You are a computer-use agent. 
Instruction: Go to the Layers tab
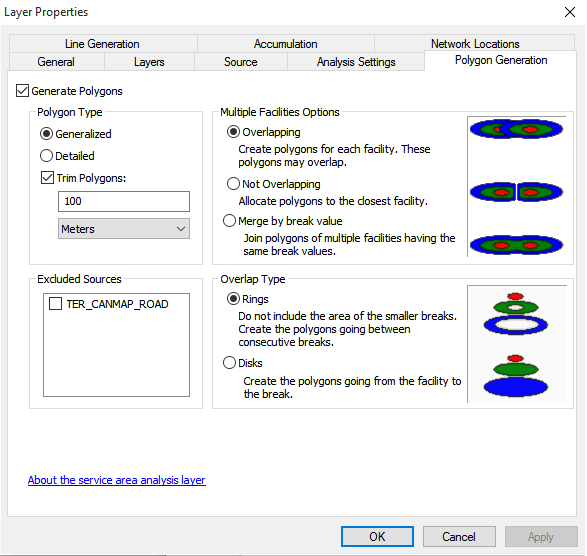(149, 62)
